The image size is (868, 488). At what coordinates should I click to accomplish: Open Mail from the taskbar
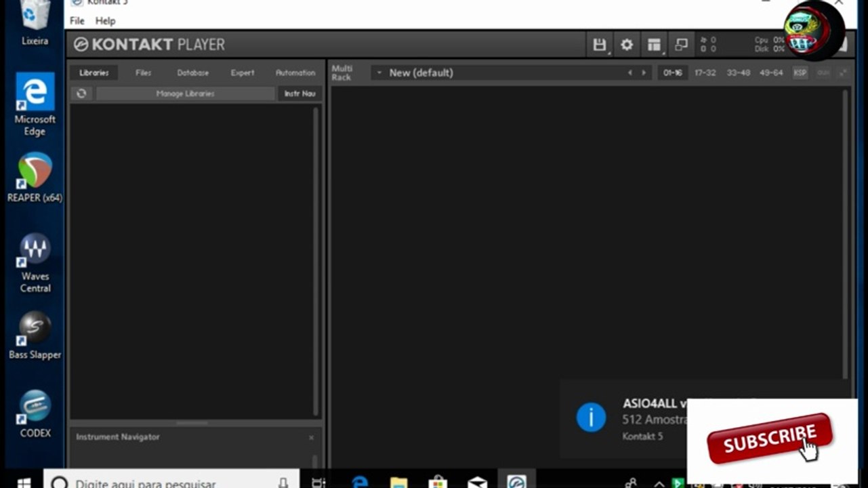(478, 482)
